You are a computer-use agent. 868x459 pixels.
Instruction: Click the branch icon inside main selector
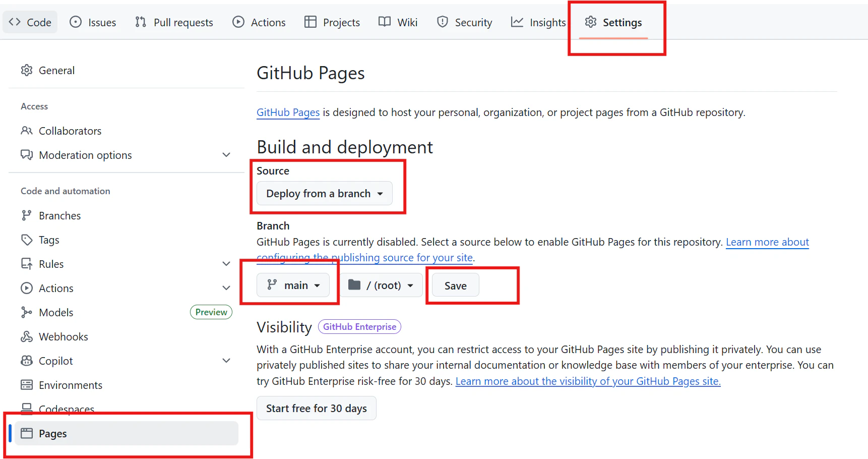pos(272,285)
